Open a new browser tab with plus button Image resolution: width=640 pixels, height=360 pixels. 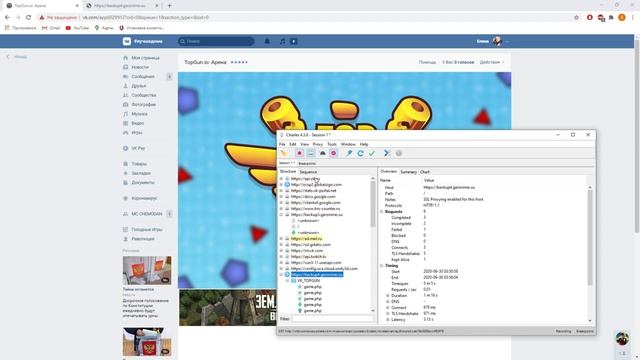[169, 6]
